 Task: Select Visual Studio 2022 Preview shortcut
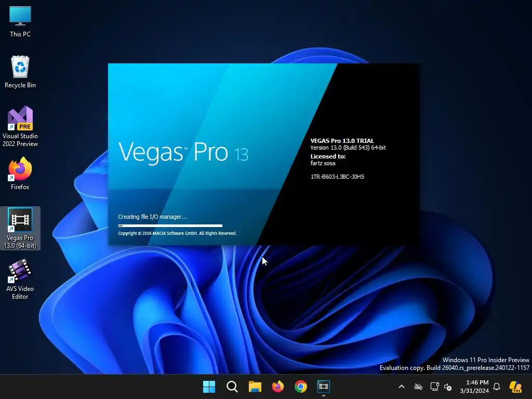tap(20, 126)
